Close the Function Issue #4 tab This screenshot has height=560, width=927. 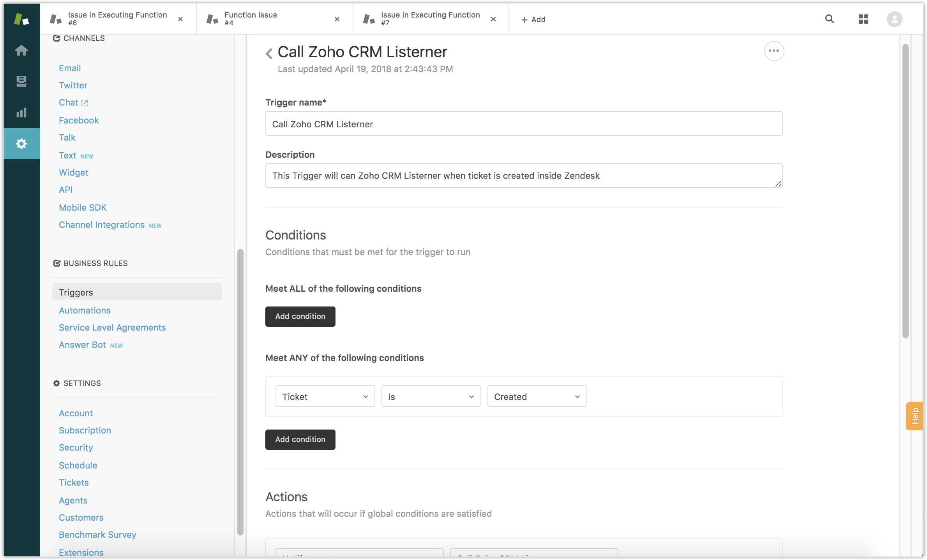(x=337, y=19)
